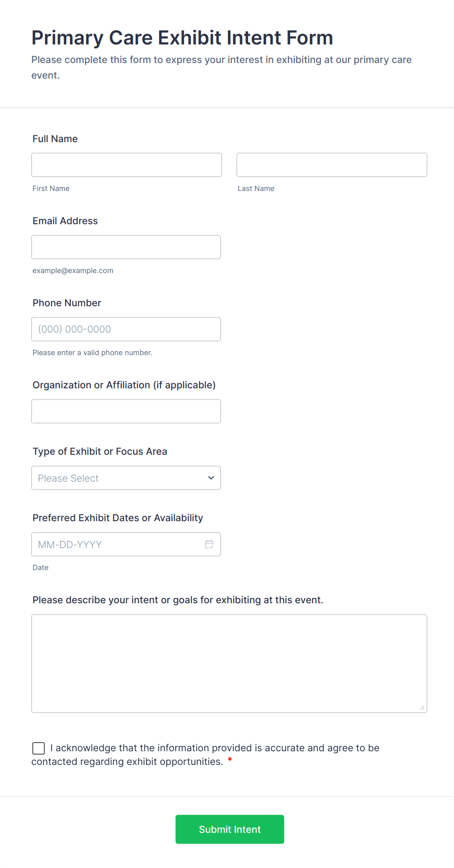Viewport: 454px width, 868px height.
Task: Click the MM-DD-YYYY date placeholder text
Action: 70,545
